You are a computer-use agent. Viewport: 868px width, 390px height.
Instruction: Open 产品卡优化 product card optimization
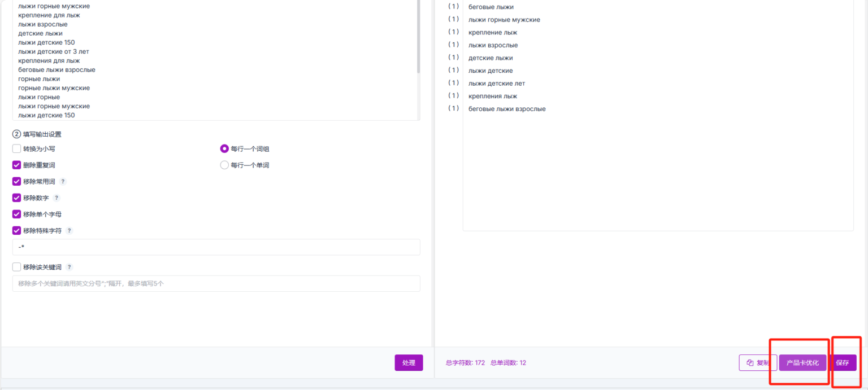click(802, 363)
